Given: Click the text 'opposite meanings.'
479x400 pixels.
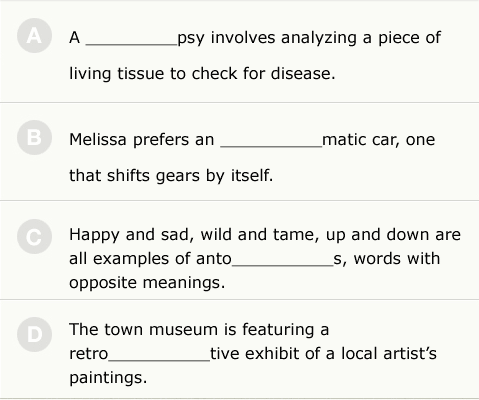Looking at the screenshot, I should click(x=147, y=283).
